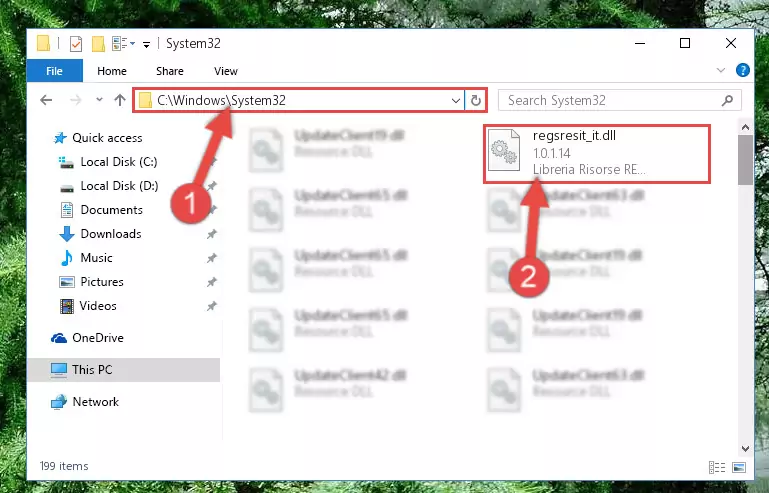This screenshot has height=493, width=769.
Task: Click the pin icon next to Videos
Action: coord(211,306)
